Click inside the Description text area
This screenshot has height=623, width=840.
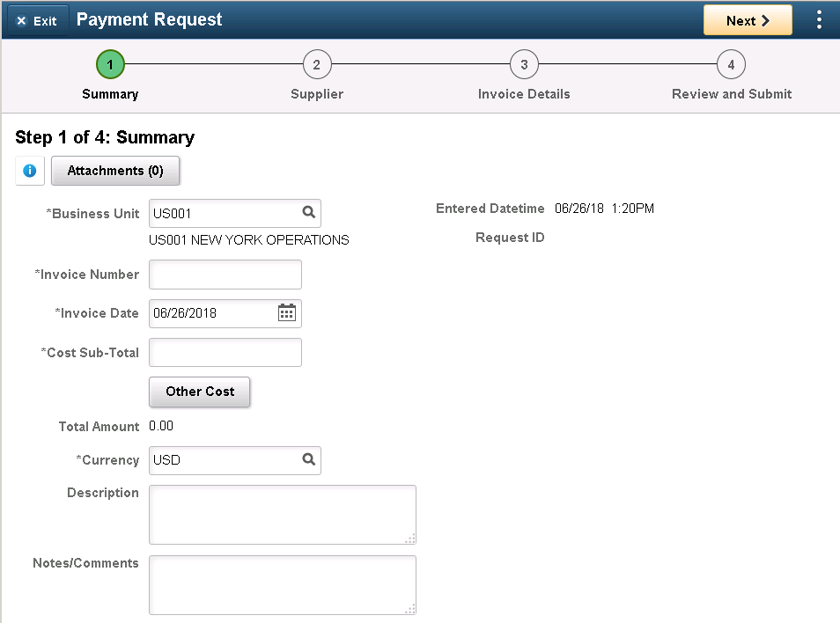coord(282,514)
